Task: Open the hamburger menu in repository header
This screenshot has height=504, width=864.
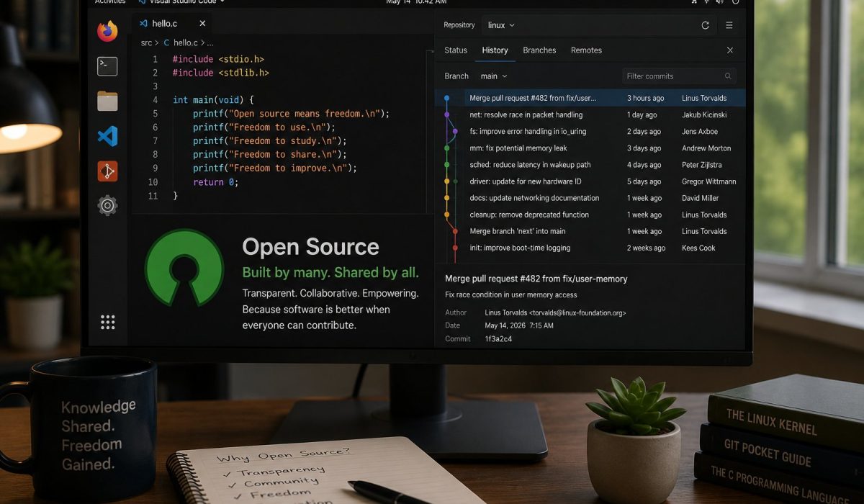Action: 729,25
